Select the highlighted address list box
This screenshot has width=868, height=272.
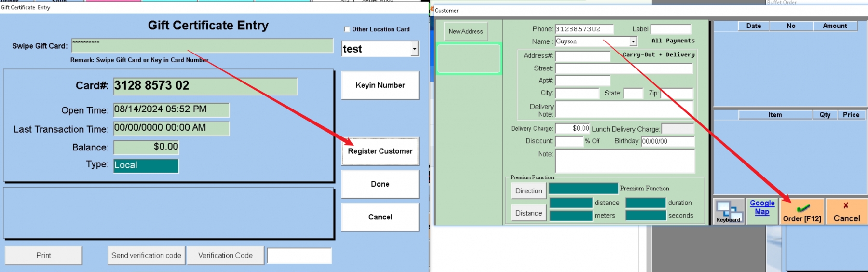469,59
